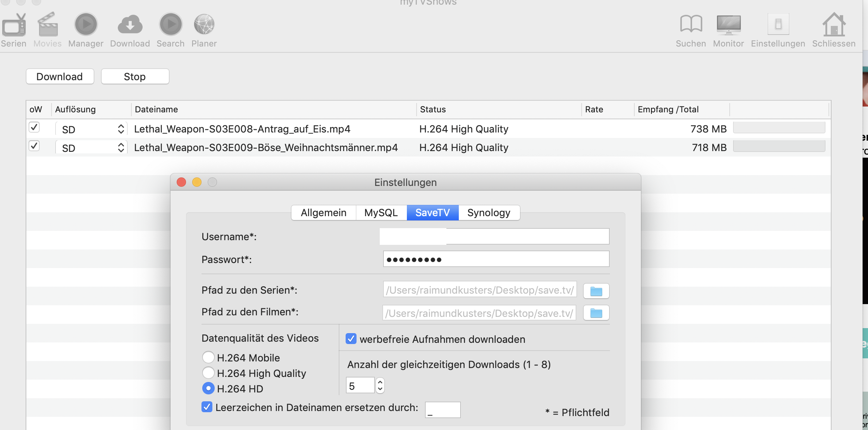The image size is (868, 430).
Task: Open the MySQL settings tab
Action: (x=381, y=212)
